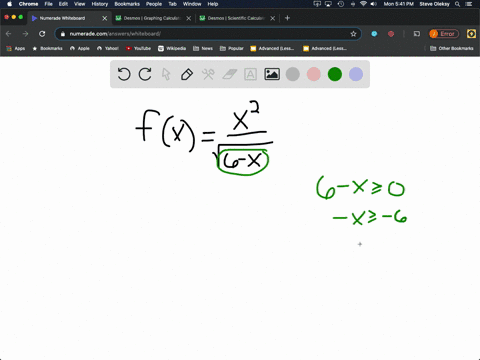Screen dimensions: 480x360
Task: Open the YouTube bookmark
Action: (138, 48)
